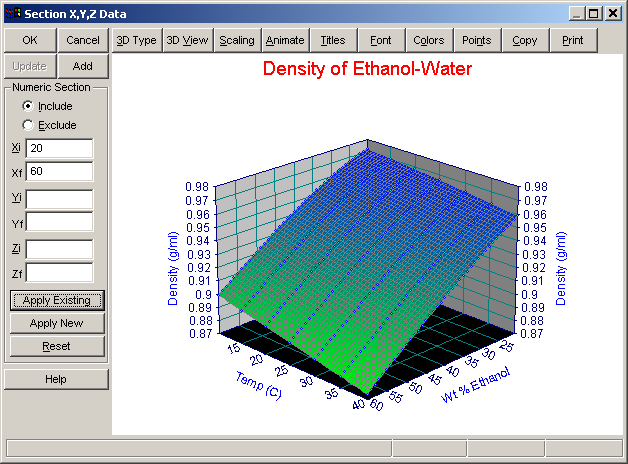This screenshot has height=464, width=628.
Task: Click the graph title Density of Ethanol-Water
Action: (367, 69)
